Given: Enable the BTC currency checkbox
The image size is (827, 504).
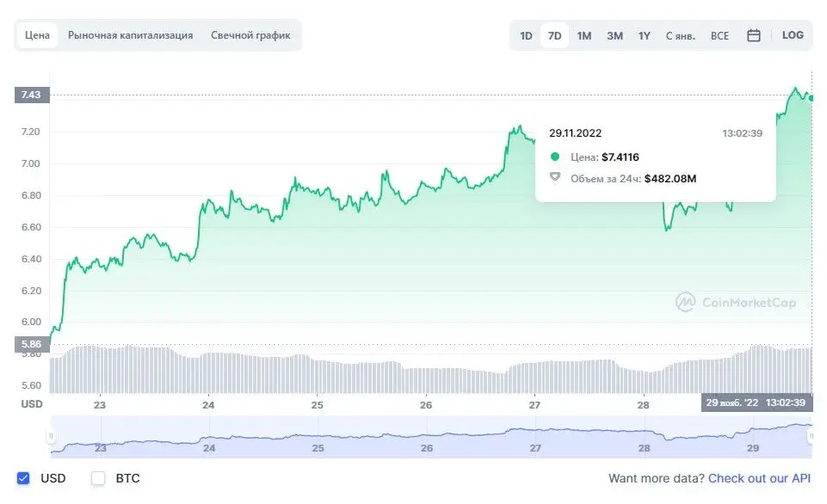Looking at the screenshot, I should point(99,478).
